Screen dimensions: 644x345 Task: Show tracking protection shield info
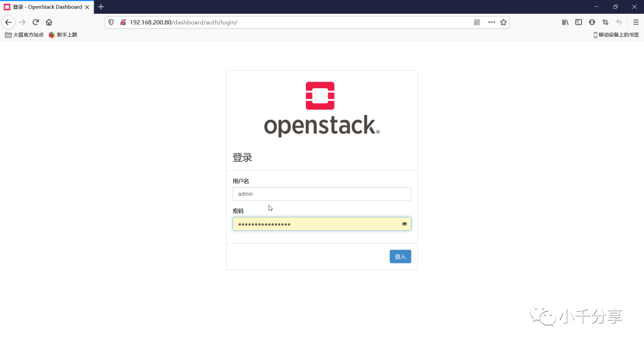click(x=111, y=22)
